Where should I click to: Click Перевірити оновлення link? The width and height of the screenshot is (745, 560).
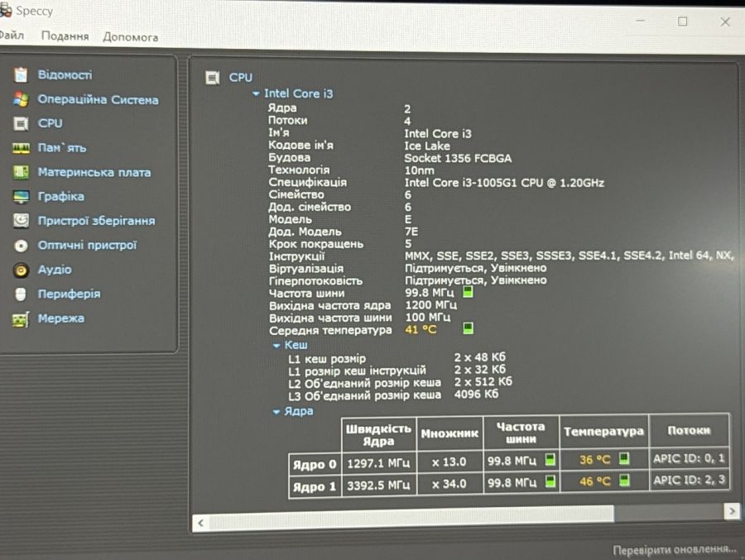(674, 549)
